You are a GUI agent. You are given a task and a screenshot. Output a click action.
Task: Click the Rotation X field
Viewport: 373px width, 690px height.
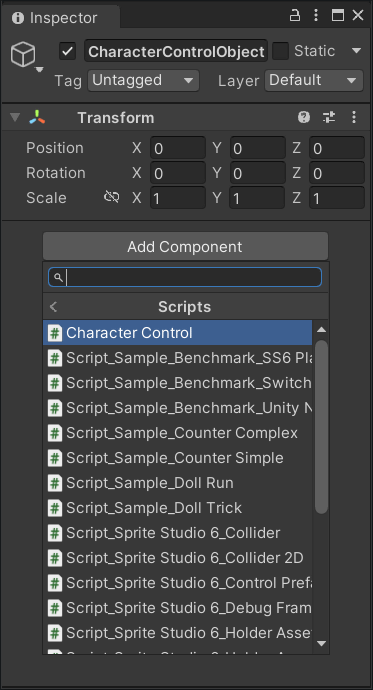click(x=178, y=173)
